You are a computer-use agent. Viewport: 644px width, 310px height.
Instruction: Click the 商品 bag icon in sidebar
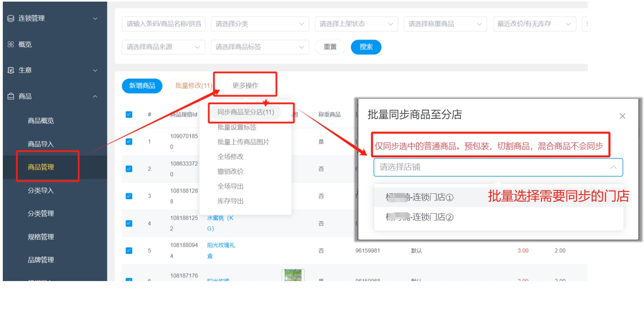(11, 96)
